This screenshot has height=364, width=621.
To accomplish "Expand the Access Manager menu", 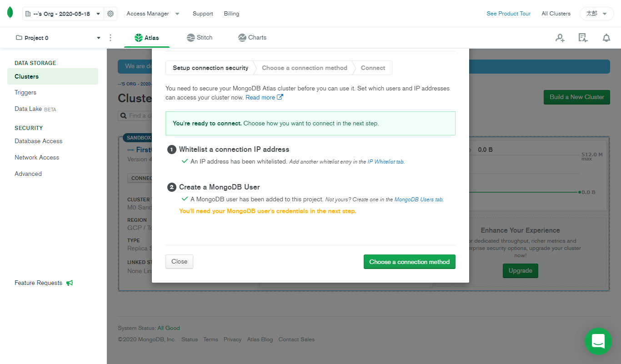I will pos(153,14).
